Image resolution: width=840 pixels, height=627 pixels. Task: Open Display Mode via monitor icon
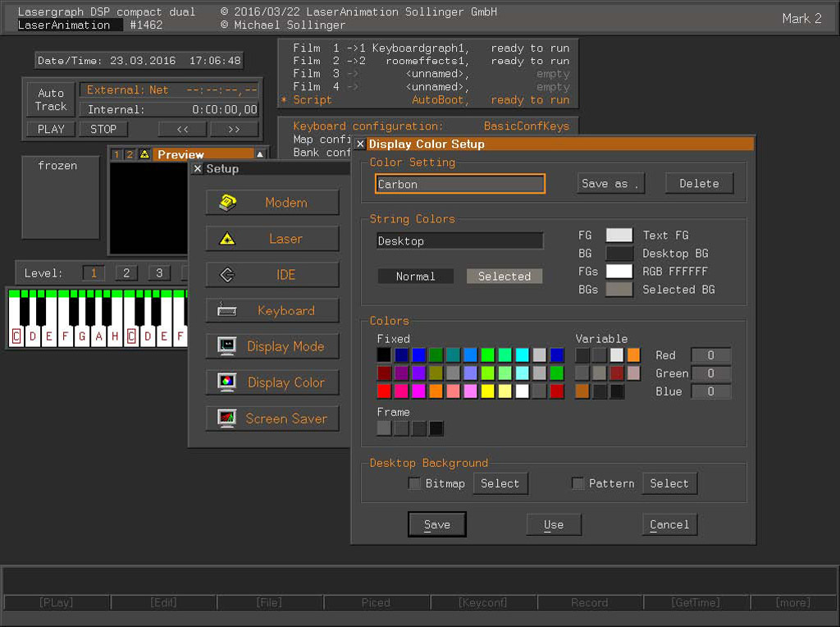(x=227, y=346)
